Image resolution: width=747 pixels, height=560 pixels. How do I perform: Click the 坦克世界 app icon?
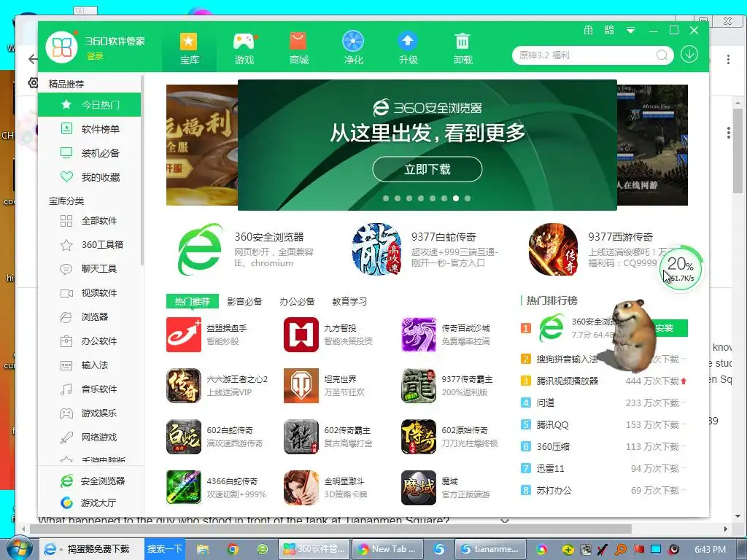301,386
